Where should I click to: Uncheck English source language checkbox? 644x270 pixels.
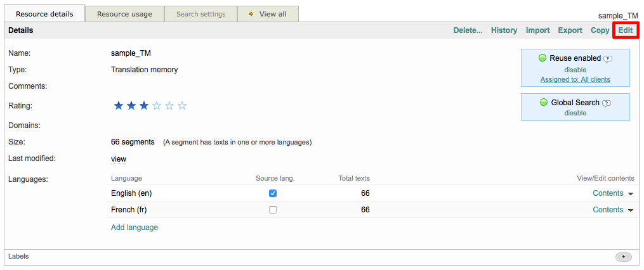[x=273, y=193]
